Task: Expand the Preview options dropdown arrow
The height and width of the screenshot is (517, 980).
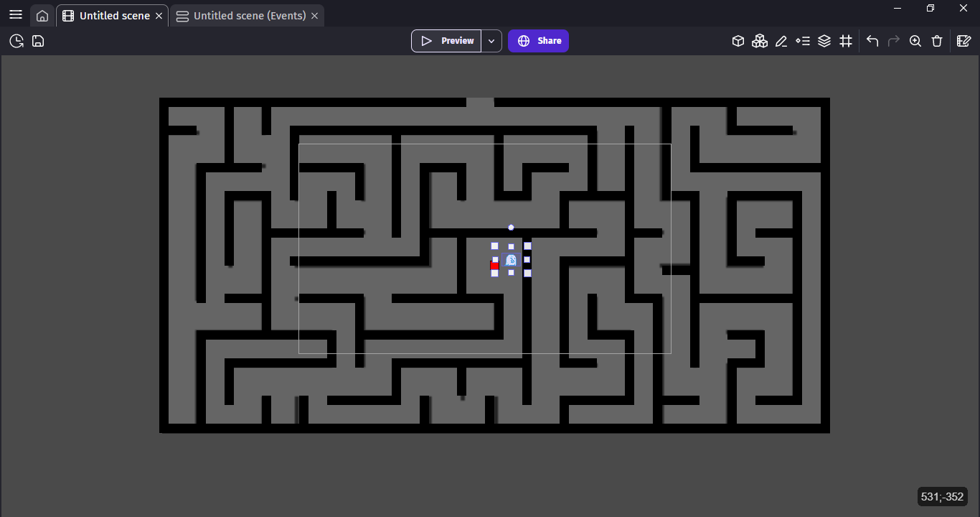Action: [491, 41]
